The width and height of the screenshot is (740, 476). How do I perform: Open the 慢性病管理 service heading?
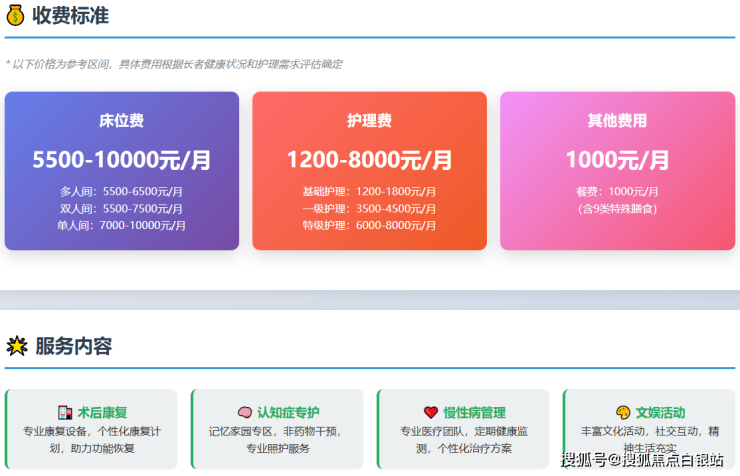474,412
